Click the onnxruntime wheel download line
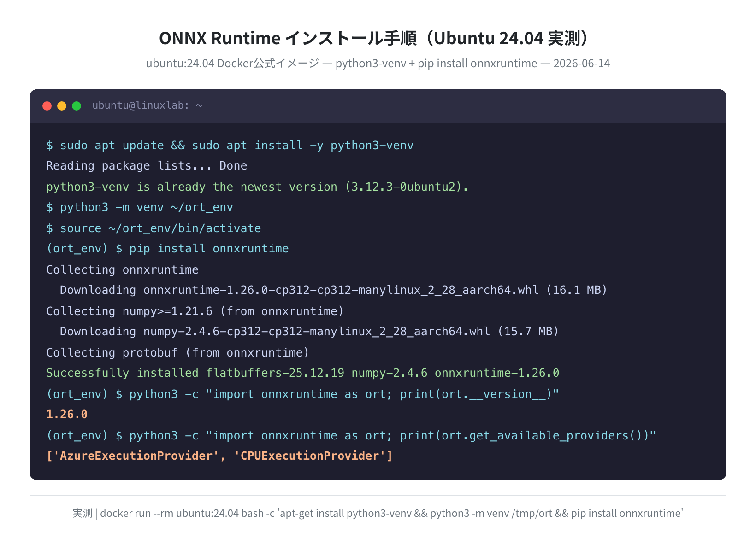The image size is (756, 538). point(333,290)
